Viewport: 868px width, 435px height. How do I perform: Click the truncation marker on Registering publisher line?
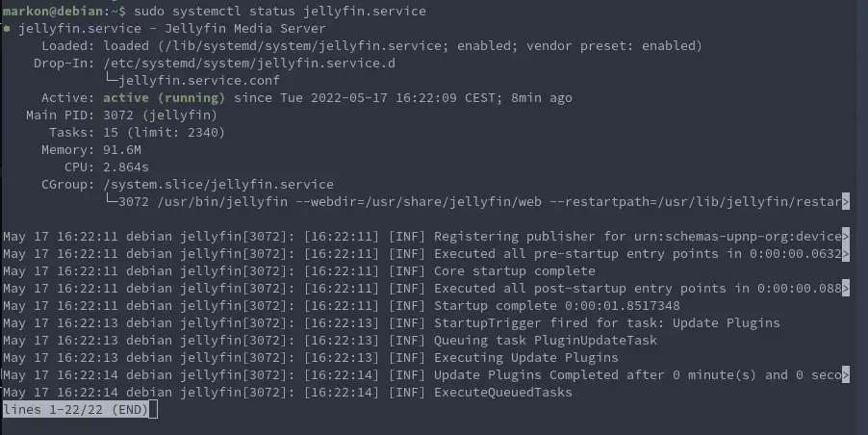point(845,237)
